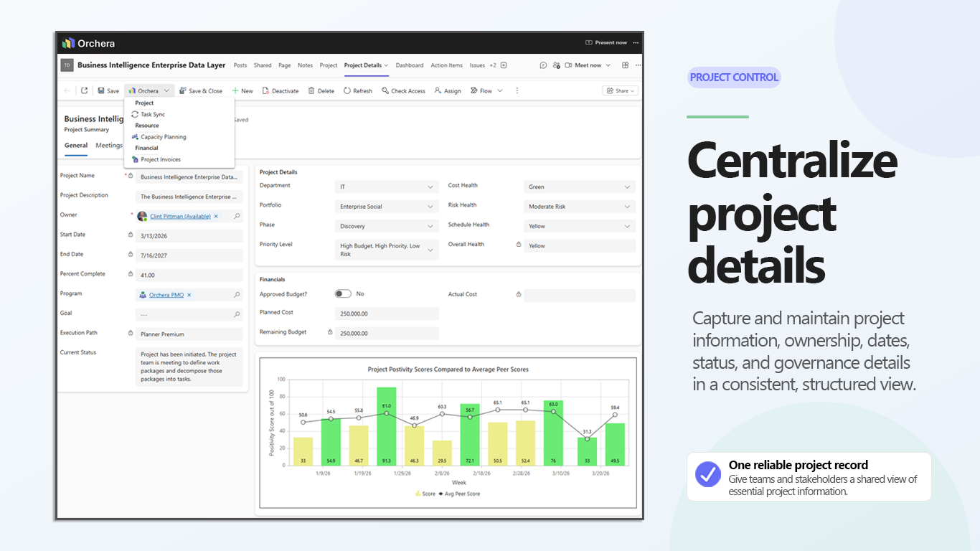980x551 pixels.
Task: Assign the record to someone
Action: point(448,91)
